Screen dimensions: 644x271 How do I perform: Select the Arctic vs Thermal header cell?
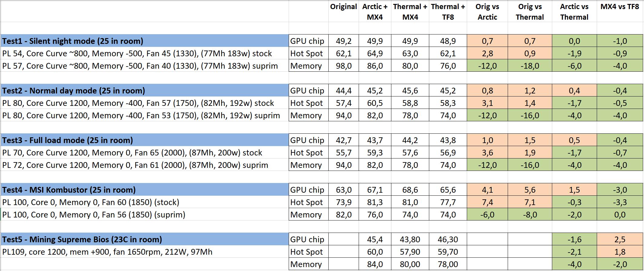click(574, 12)
